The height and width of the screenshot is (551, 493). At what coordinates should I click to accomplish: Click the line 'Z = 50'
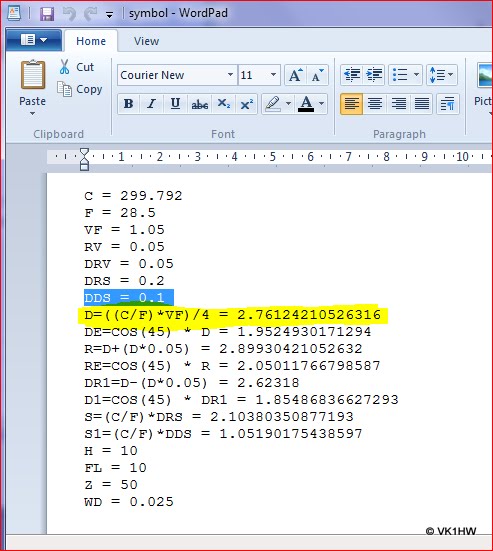tap(111, 485)
